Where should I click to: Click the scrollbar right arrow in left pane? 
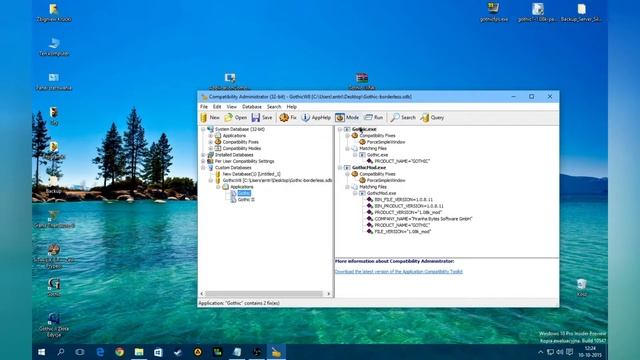(x=329, y=293)
